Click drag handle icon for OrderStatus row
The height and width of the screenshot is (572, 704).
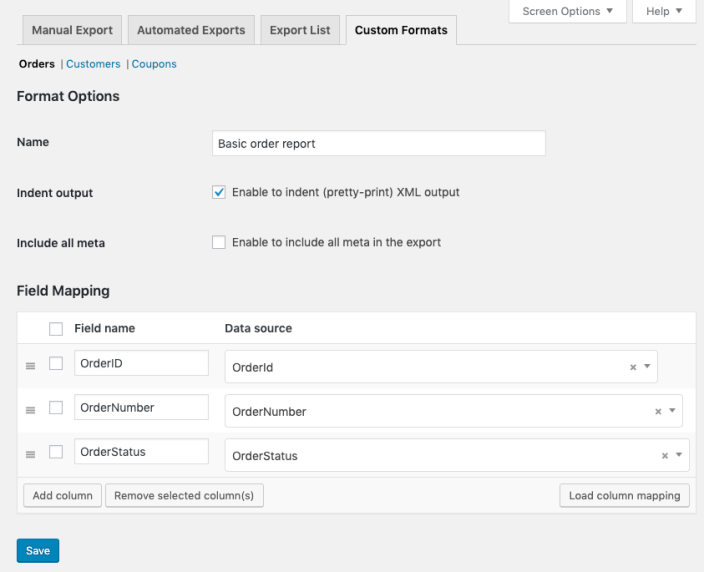pyautogui.click(x=30, y=455)
